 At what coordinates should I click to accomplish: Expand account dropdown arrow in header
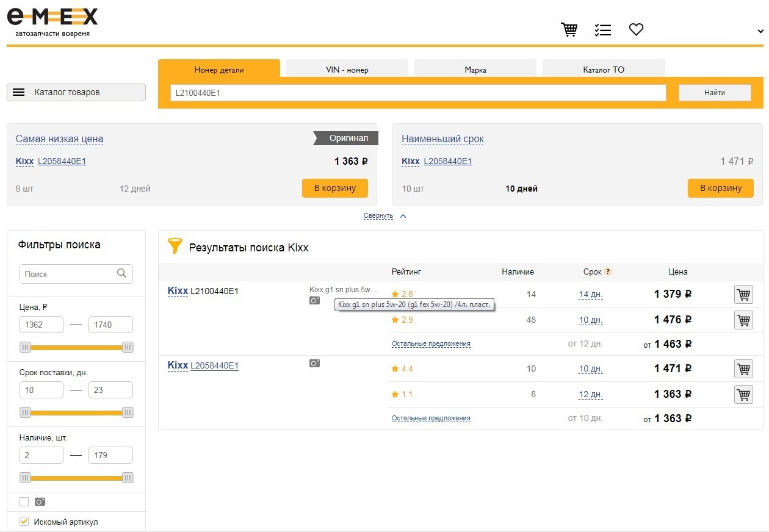(x=760, y=31)
